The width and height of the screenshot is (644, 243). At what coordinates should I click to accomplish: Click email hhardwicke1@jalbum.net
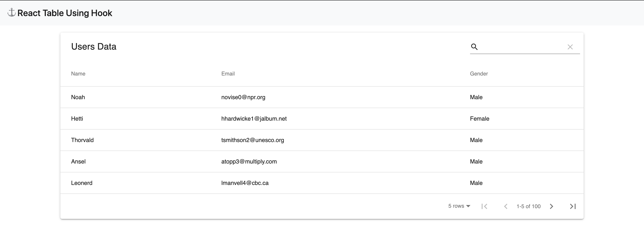point(254,119)
